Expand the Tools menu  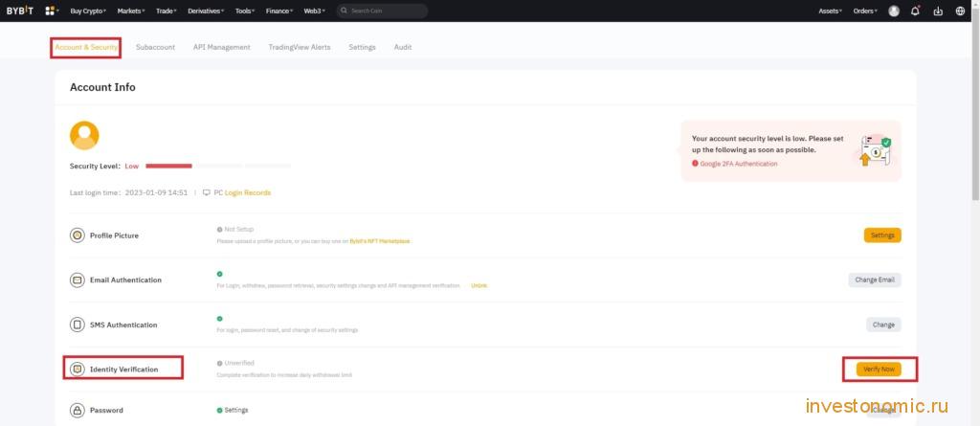[245, 11]
